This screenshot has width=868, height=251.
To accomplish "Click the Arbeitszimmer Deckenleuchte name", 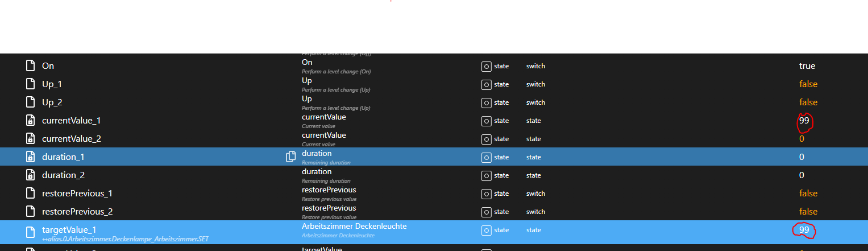I will [354, 227].
